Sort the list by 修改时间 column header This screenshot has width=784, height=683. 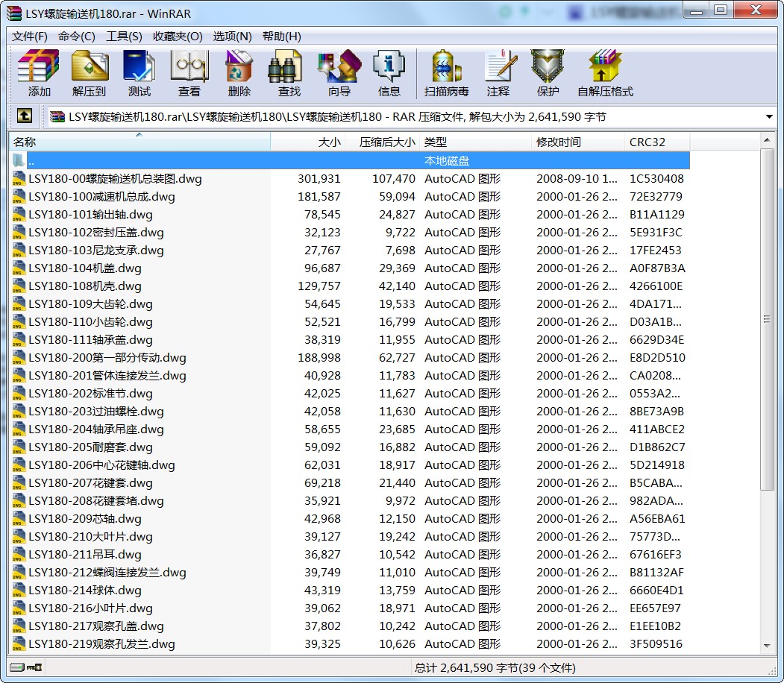pos(577,142)
